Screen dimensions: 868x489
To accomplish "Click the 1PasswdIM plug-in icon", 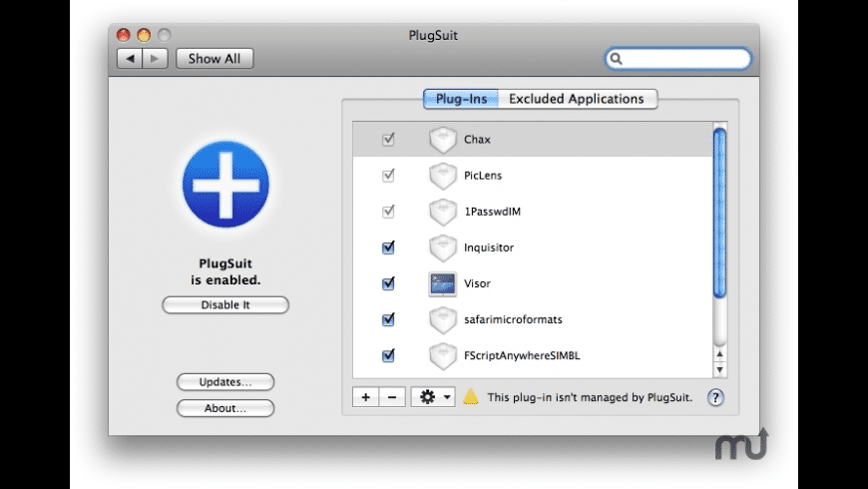I will pos(443,212).
